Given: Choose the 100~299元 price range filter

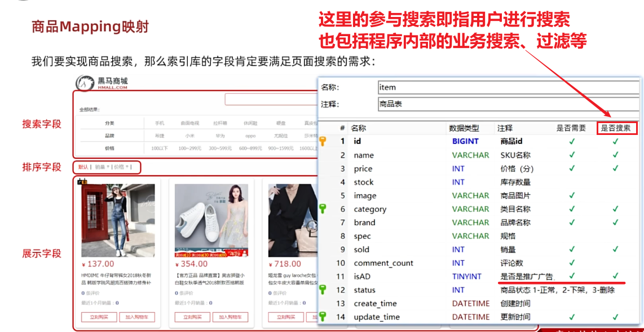Looking at the screenshot, I should 189,148.
